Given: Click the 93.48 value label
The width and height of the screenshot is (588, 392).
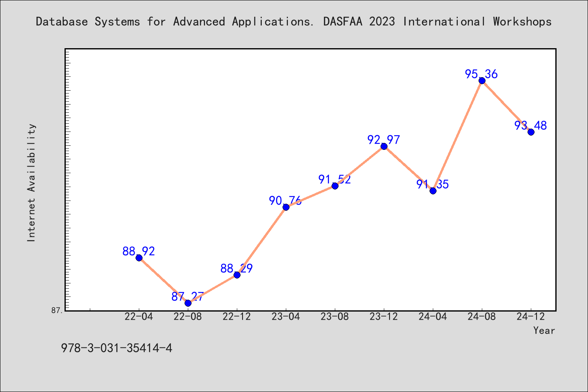Looking at the screenshot, I should [531, 125].
